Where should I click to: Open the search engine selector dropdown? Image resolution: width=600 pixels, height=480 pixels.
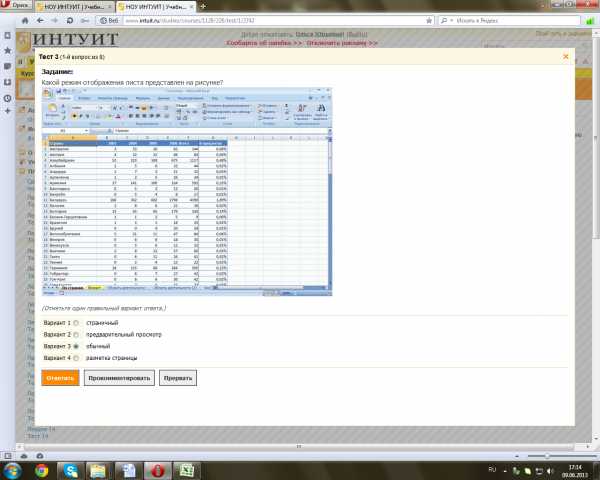click(447, 20)
